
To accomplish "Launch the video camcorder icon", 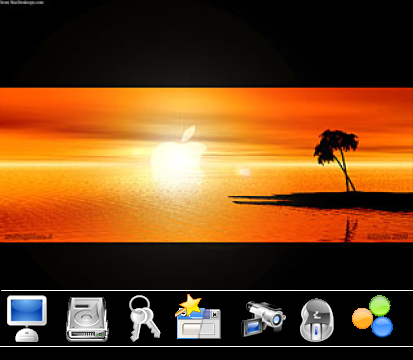I will 263,318.
